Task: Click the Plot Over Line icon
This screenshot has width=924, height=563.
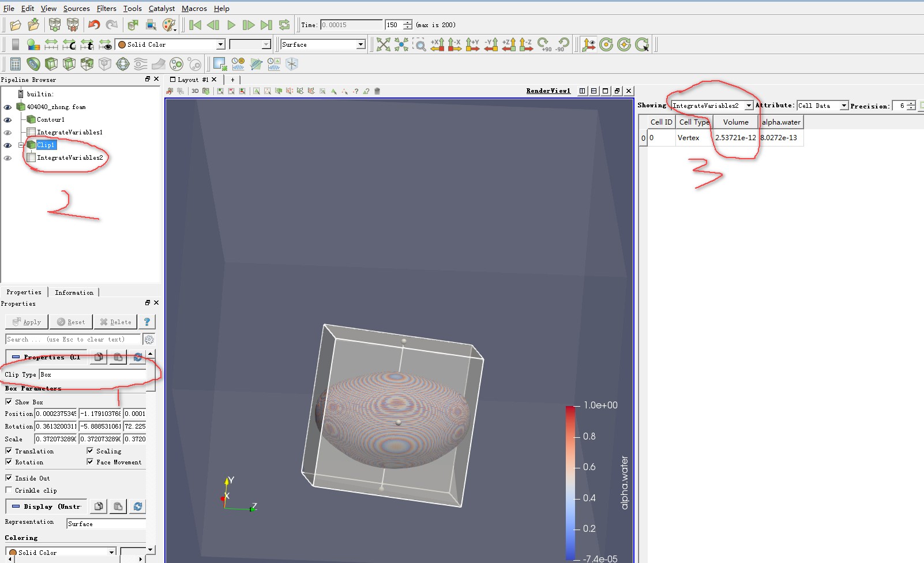Action: point(256,64)
